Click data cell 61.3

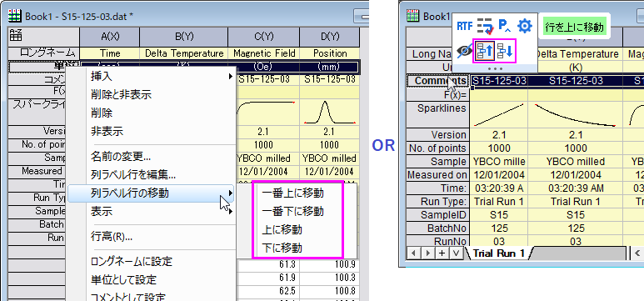pyautogui.click(x=267, y=265)
